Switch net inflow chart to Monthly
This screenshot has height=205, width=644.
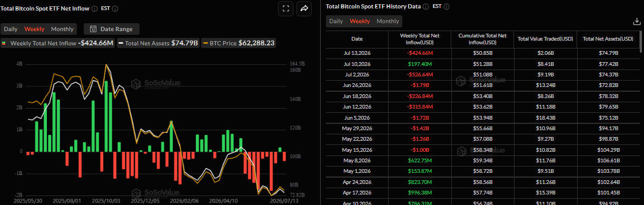62,29
